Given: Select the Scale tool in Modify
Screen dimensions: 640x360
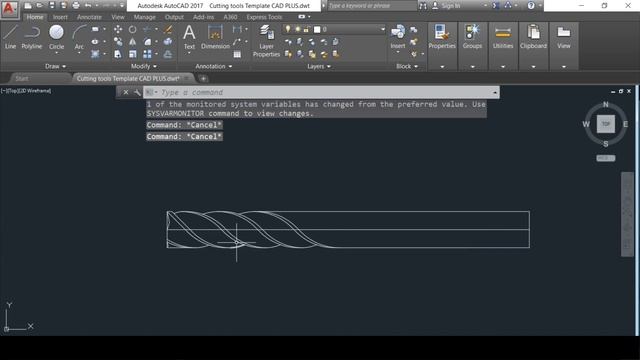Looking at the screenshot, I should [133, 54].
